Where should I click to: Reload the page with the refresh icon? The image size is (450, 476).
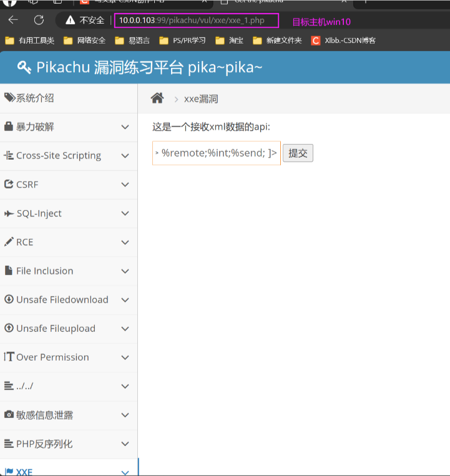tap(39, 20)
